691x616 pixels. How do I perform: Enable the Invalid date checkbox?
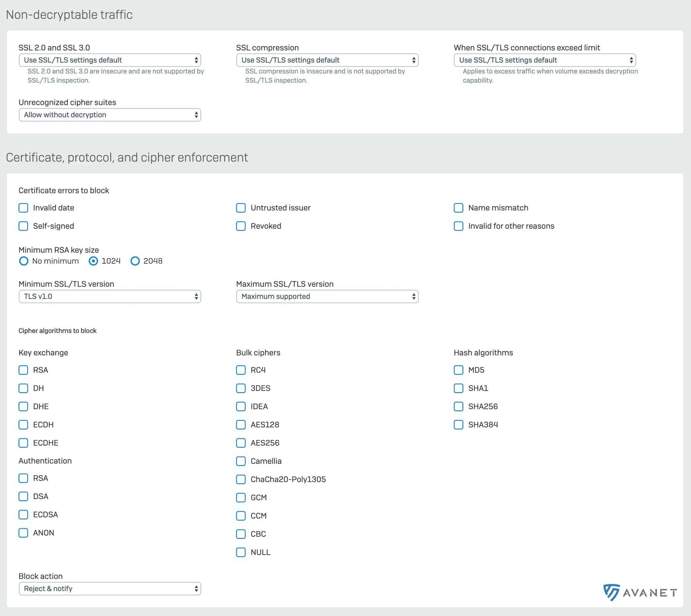[x=23, y=208]
